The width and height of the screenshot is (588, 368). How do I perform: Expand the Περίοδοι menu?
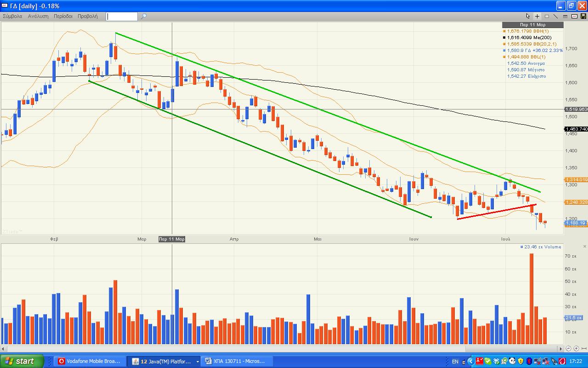pos(63,16)
